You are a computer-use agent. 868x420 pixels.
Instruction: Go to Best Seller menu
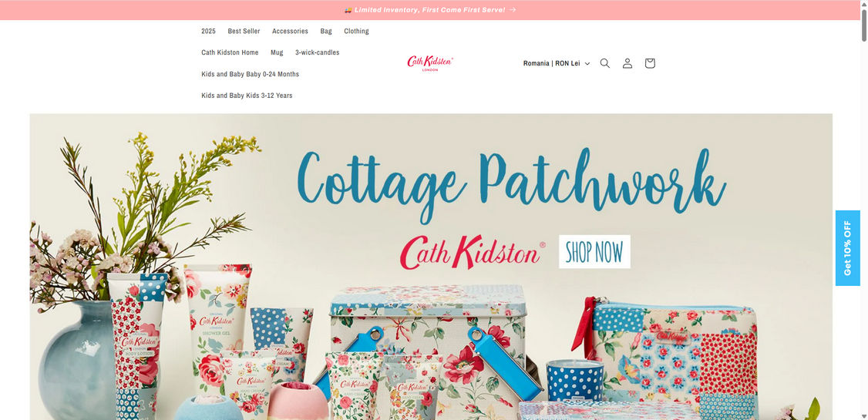pyautogui.click(x=244, y=31)
